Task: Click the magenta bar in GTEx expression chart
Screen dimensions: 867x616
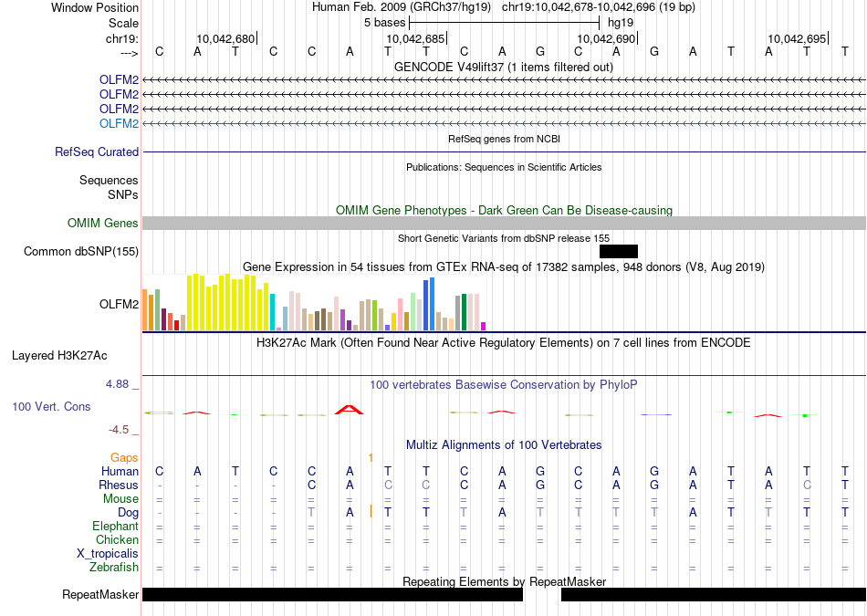Action: pyautogui.click(x=484, y=326)
